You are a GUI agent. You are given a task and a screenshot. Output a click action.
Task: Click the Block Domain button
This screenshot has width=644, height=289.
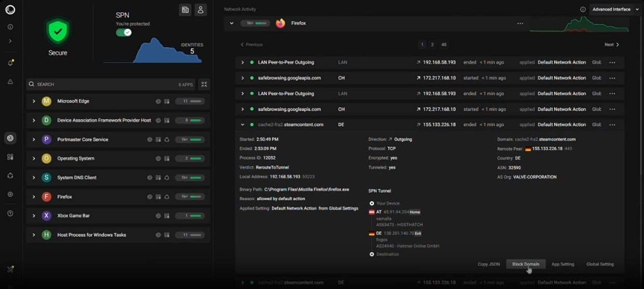(526, 264)
